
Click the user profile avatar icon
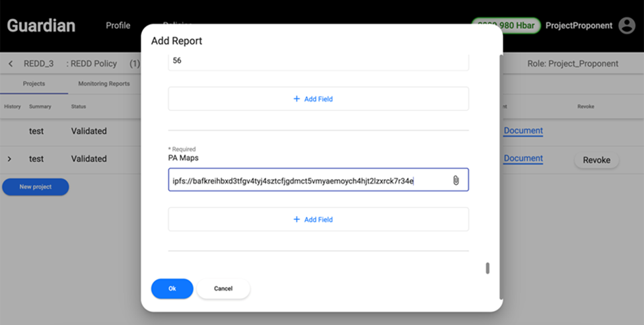point(626,26)
